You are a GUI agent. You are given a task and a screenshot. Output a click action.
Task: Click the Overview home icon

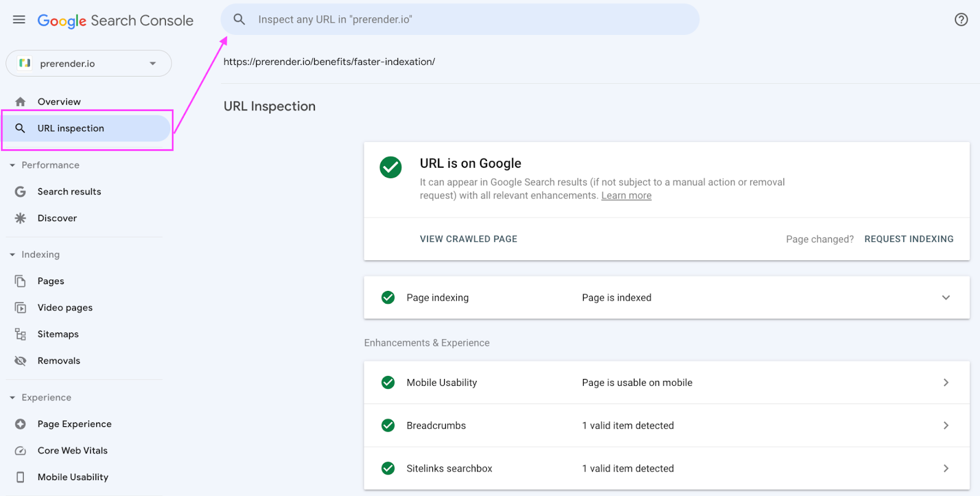(20, 102)
